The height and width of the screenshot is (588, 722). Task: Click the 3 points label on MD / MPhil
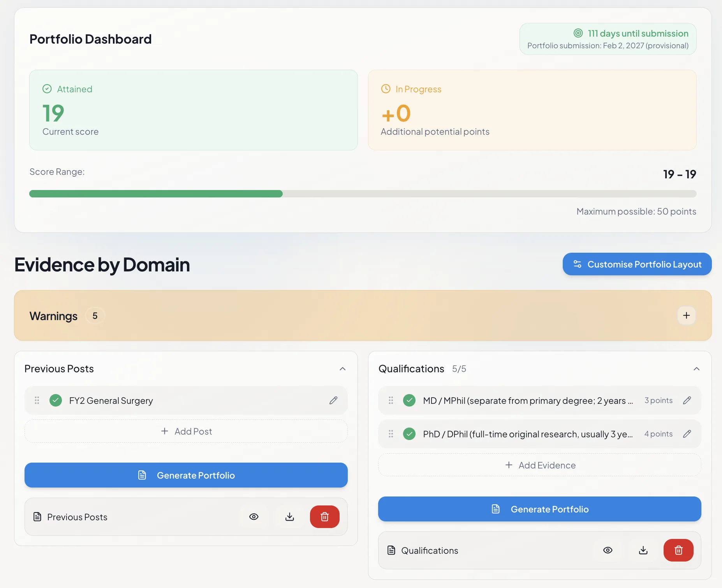[x=659, y=400]
